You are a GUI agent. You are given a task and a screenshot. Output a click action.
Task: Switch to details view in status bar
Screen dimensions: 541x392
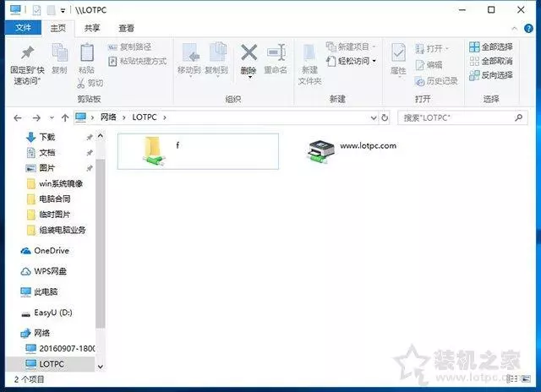pyautogui.click(x=512, y=379)
